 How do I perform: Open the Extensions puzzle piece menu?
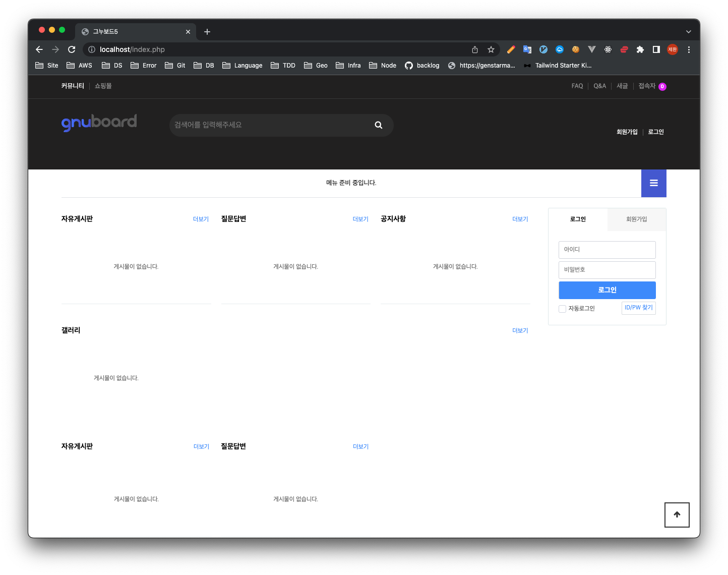(640, 49)
